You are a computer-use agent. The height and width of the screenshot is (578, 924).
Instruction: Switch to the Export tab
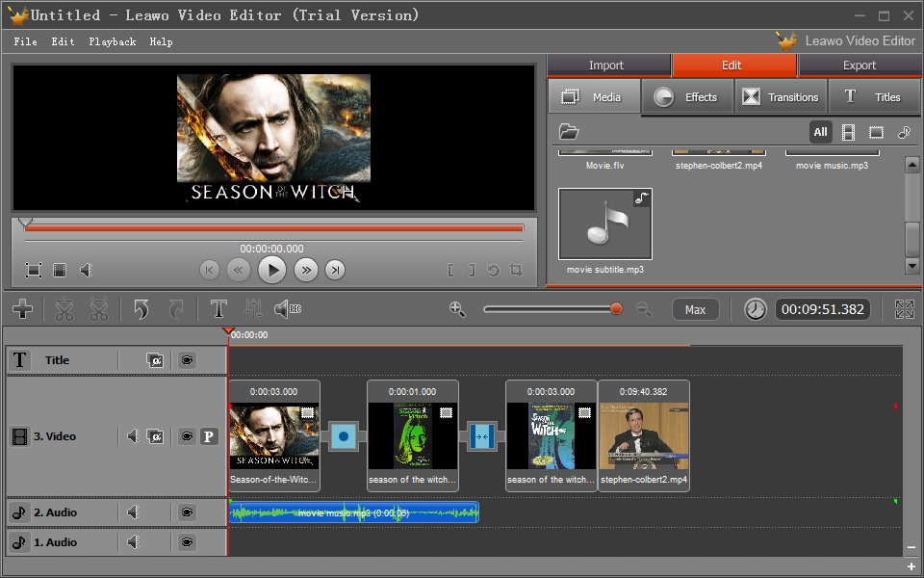[860, 66]
